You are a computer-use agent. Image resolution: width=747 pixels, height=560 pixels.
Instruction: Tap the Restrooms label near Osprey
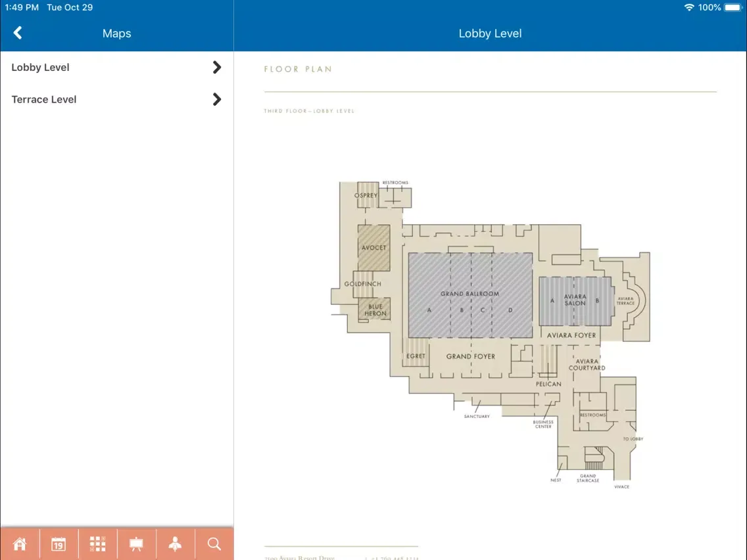(x=395, y=182)
